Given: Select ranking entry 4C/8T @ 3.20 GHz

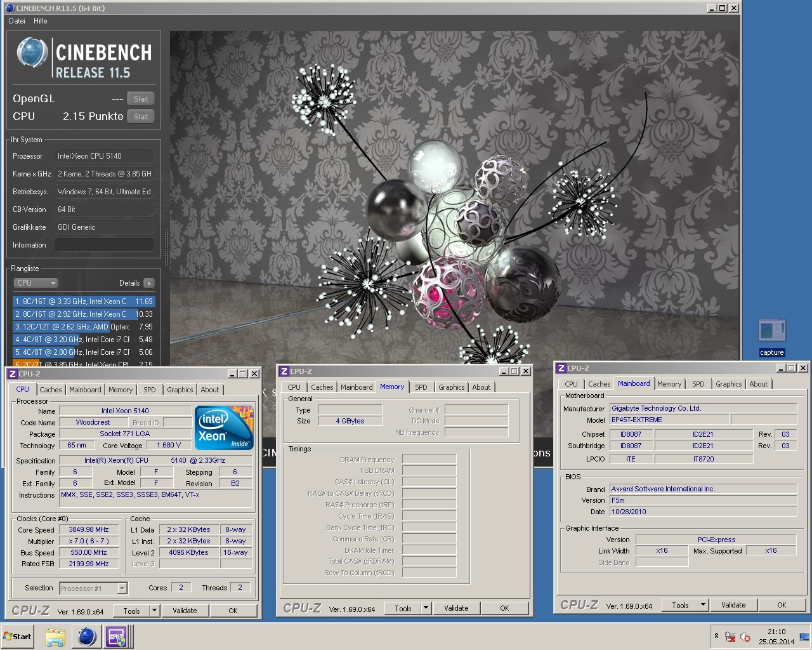Looking at the screenshot, I should [x=83, y=340].
